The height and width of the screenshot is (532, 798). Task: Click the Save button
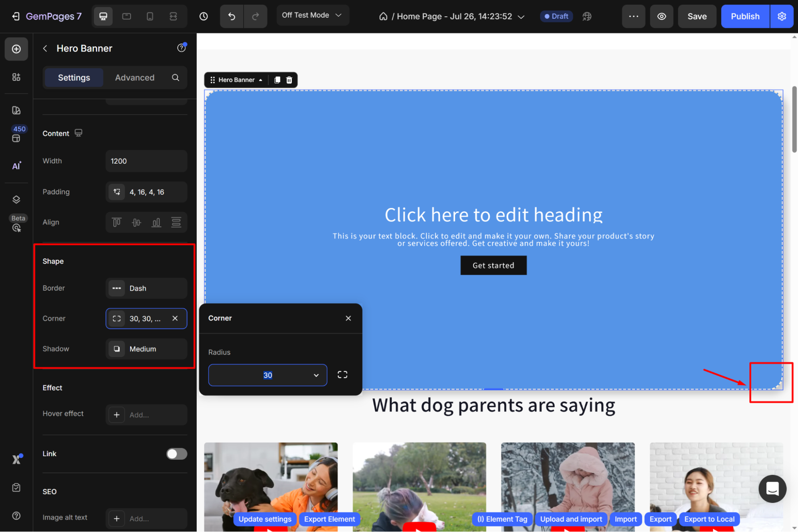697,16
